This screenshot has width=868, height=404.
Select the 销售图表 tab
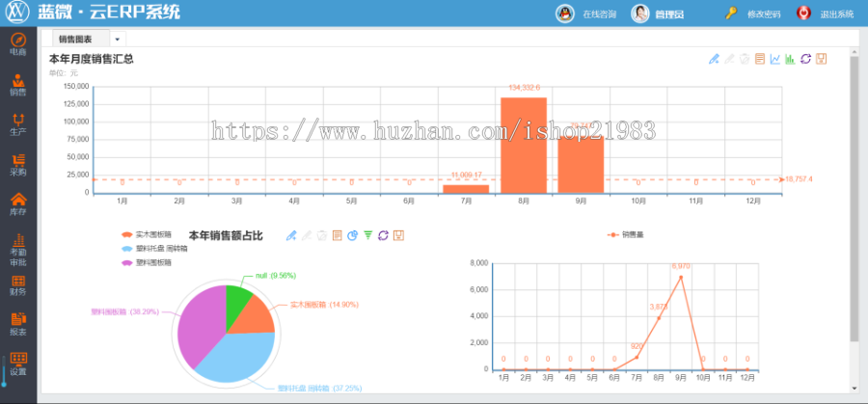click(81, 40)
